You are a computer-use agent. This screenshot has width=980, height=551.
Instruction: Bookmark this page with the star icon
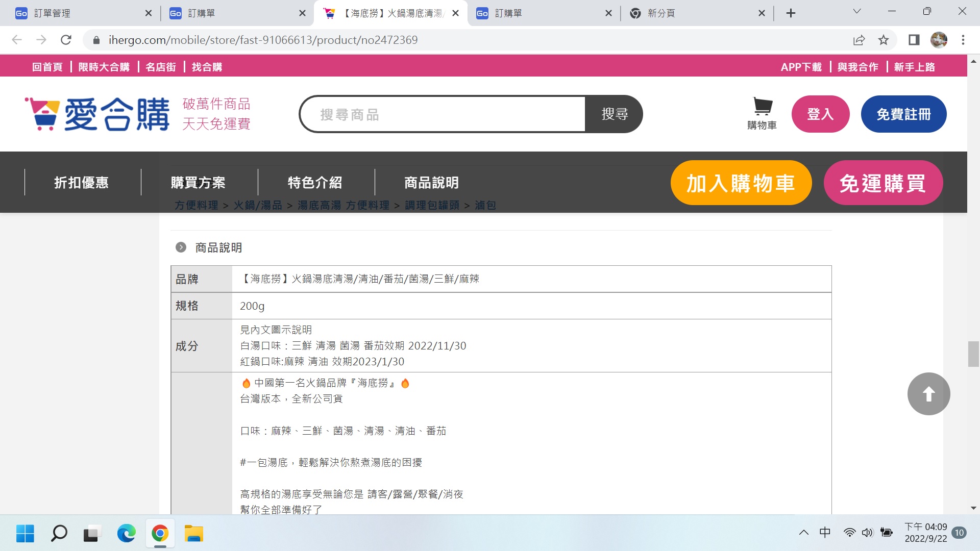pyautogui.click(x=884, y=40)
